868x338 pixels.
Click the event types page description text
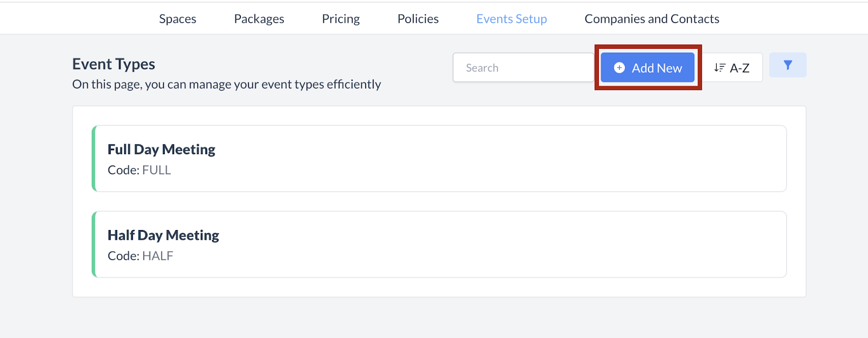pos(226,85)
